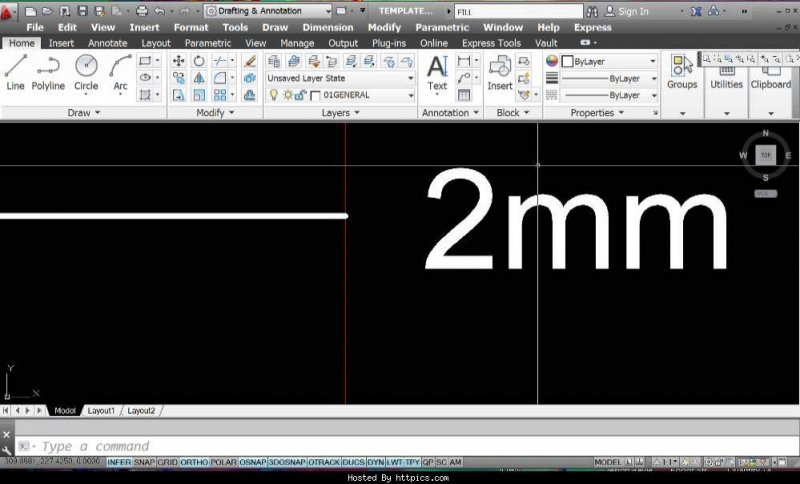Viewport: 800px width, 484px height.
Task: Switch to the Annotate ribbon tab
Action: click(x=108, y=43)
